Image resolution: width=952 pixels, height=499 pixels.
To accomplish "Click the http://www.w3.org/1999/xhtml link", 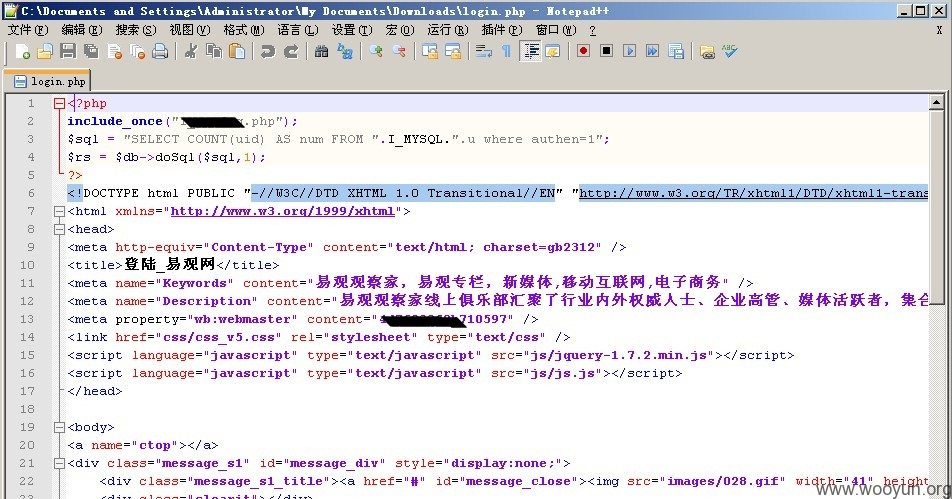I will tap(283, 211).
